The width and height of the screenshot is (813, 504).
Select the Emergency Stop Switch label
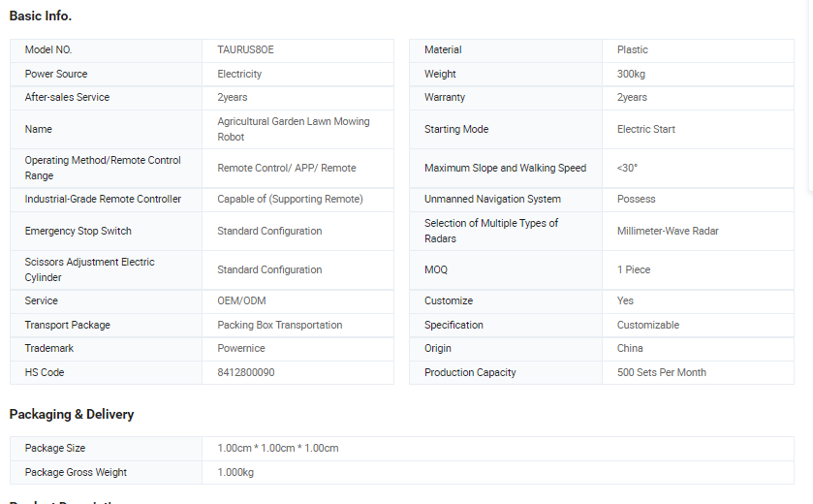click(78, 232)
